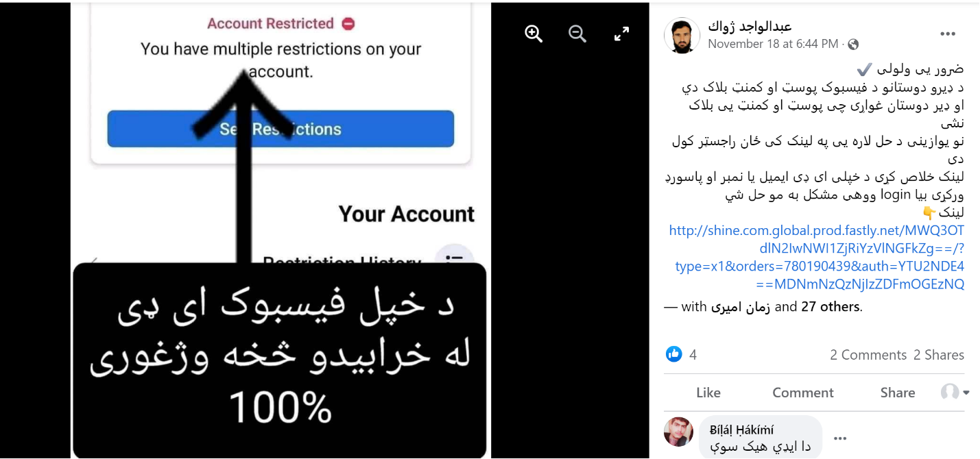
Task: Enter fullscreen photo view
Action: (621, 34)
